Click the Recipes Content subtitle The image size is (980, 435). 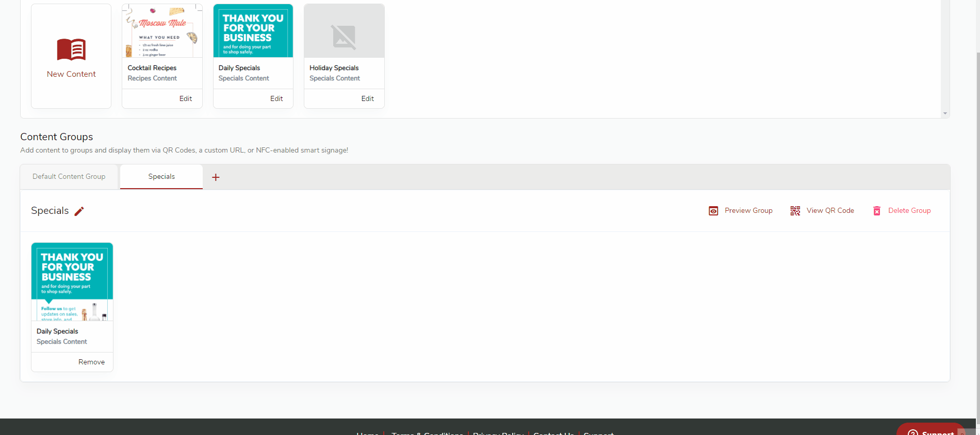pyautogui.click(x=152, y=78)
